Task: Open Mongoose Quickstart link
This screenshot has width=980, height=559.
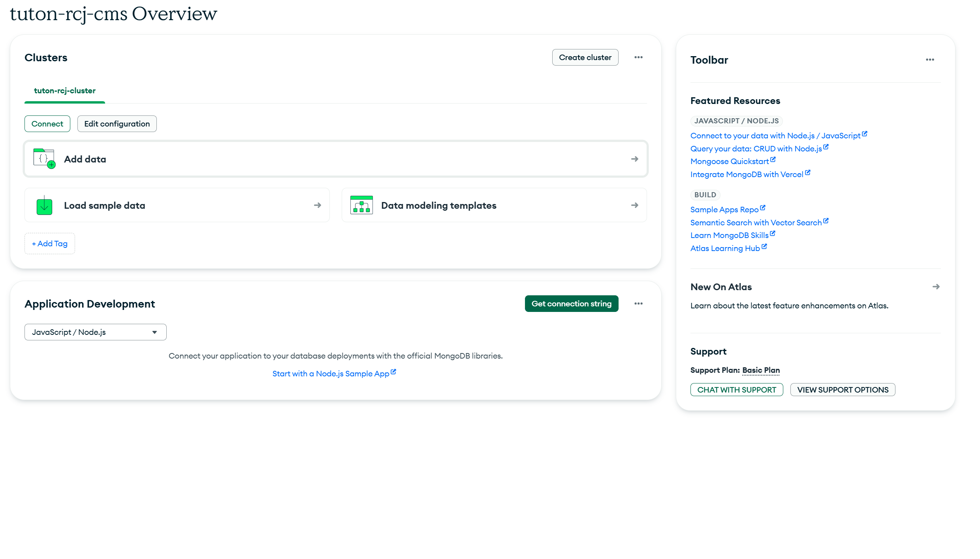Action: (729, 161)
